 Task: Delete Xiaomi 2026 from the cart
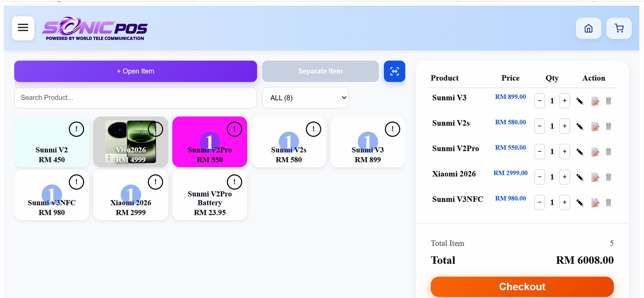(608, 177)
